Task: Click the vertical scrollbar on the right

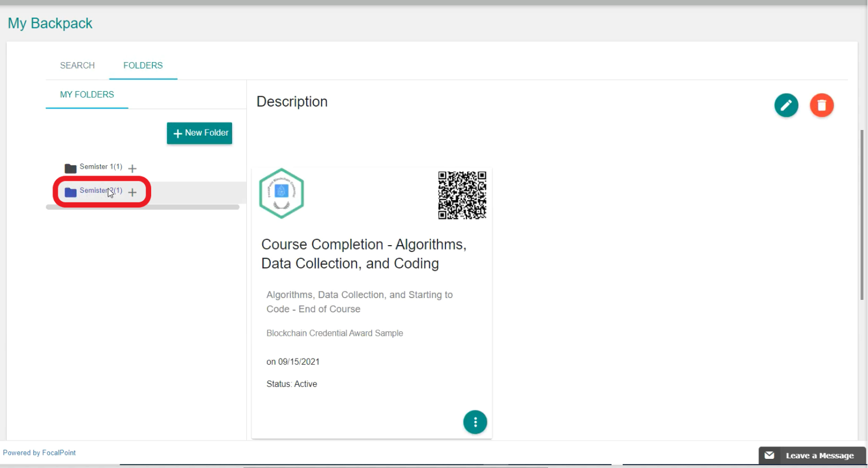Action: pyautogui.click(x=862, y=214)
